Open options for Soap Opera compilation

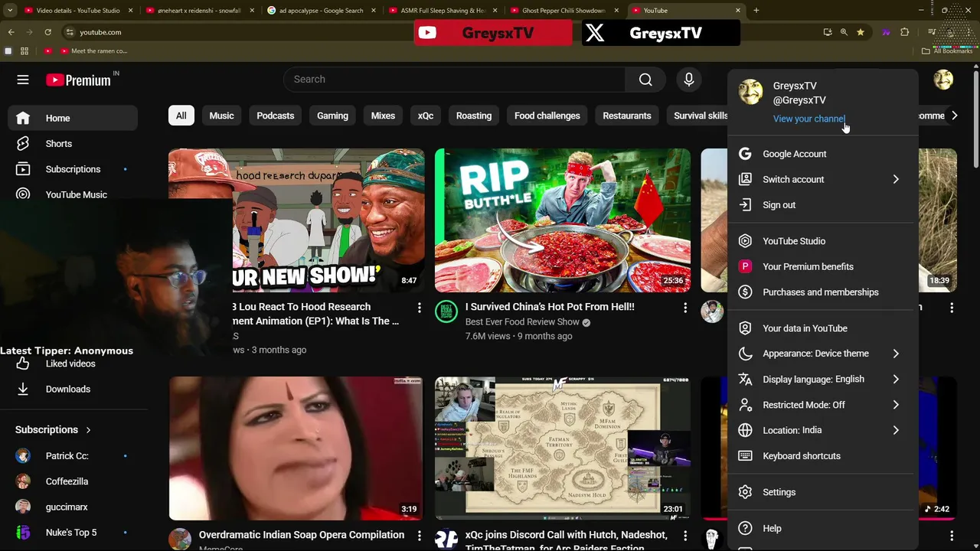(419, 536)
